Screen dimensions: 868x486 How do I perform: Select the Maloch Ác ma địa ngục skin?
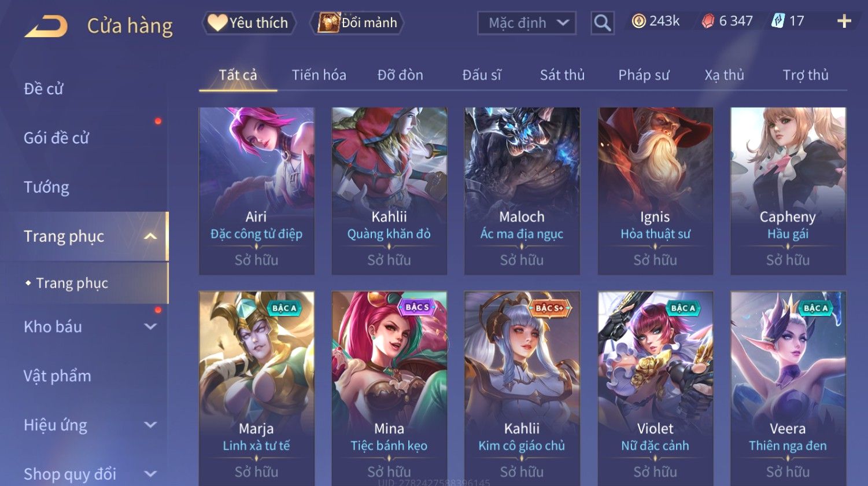click(522, 191)
